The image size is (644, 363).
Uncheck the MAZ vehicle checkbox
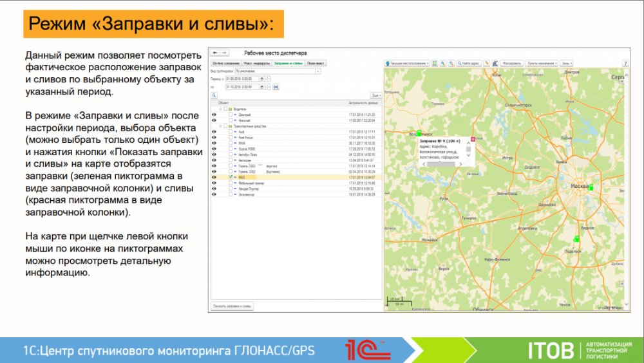click(x=231, y=177)
